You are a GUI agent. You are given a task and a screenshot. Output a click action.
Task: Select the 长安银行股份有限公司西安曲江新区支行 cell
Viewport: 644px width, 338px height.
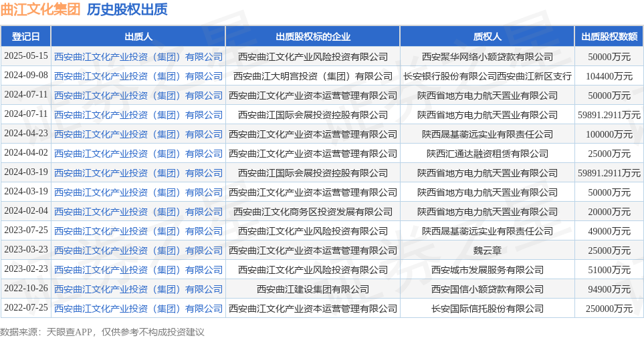pyautogui.click(x=487, y=76)
